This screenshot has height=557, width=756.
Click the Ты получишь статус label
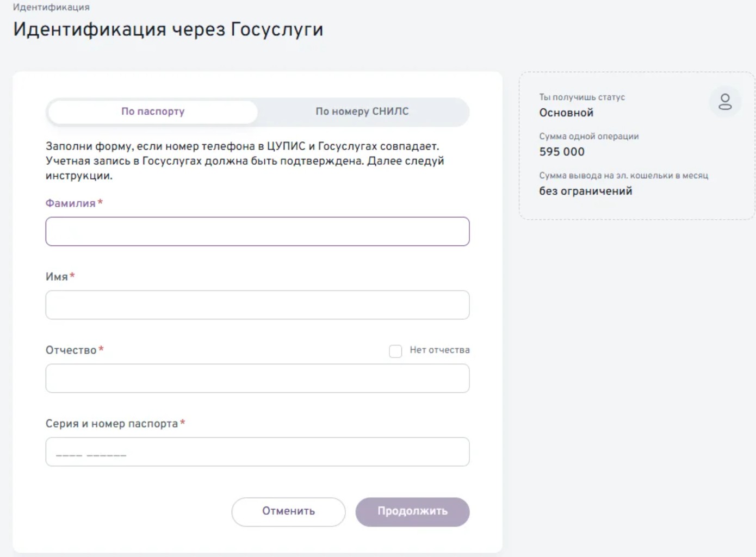click(582, 97)
